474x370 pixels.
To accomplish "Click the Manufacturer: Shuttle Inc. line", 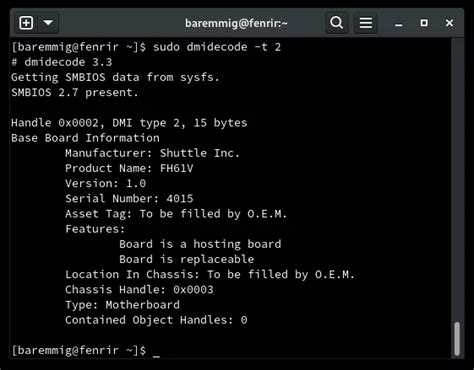I will click(x=152, y=153).
